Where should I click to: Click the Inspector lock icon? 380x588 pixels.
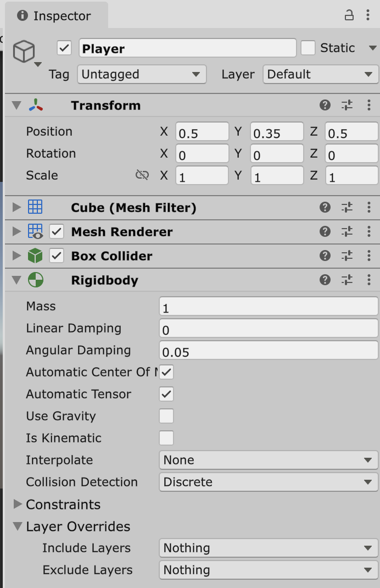pyautogui.click(x=349, y=15)
